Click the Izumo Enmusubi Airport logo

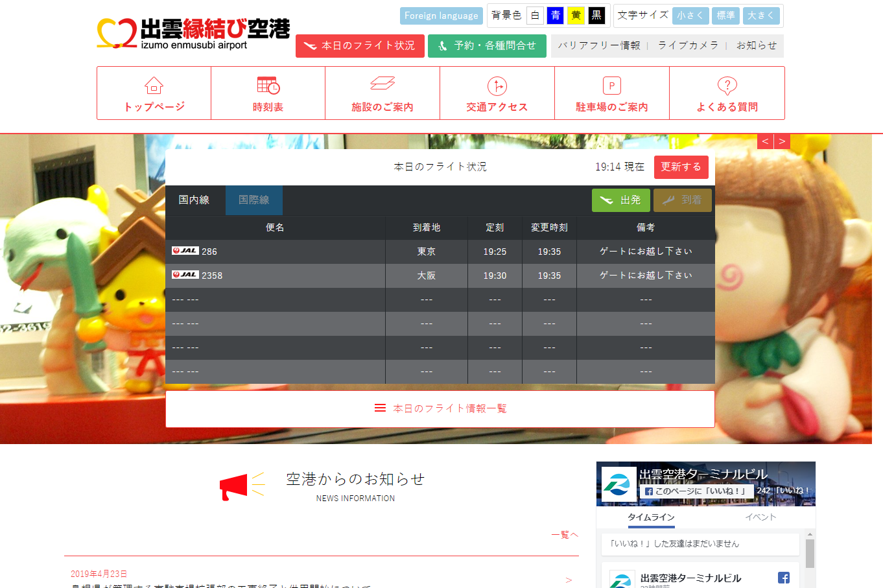(194, 34)
